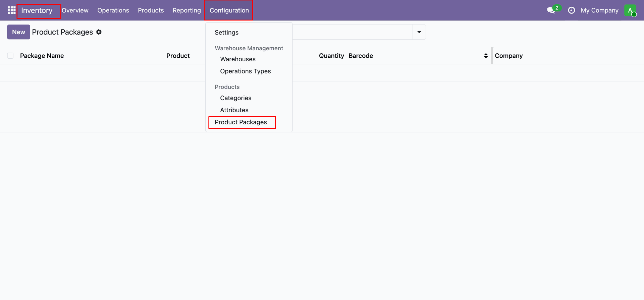Choose Categories under Products section

(x=236, y=98)
